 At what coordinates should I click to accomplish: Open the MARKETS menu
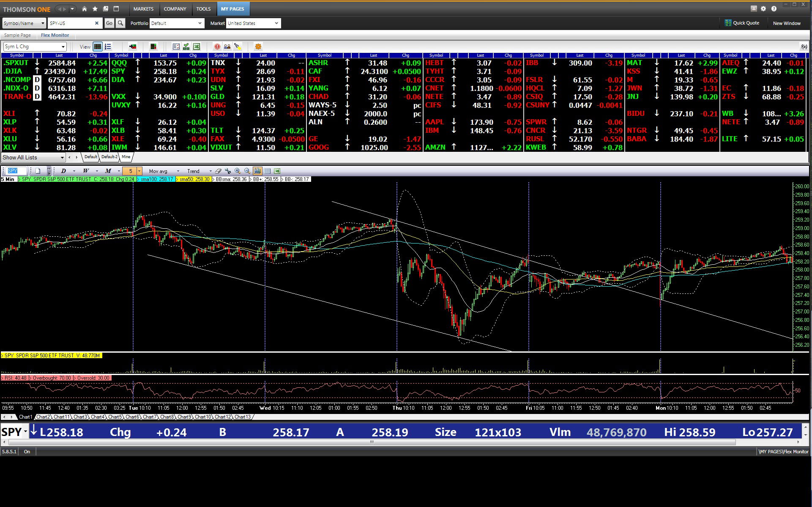click(x=143, y=9)
